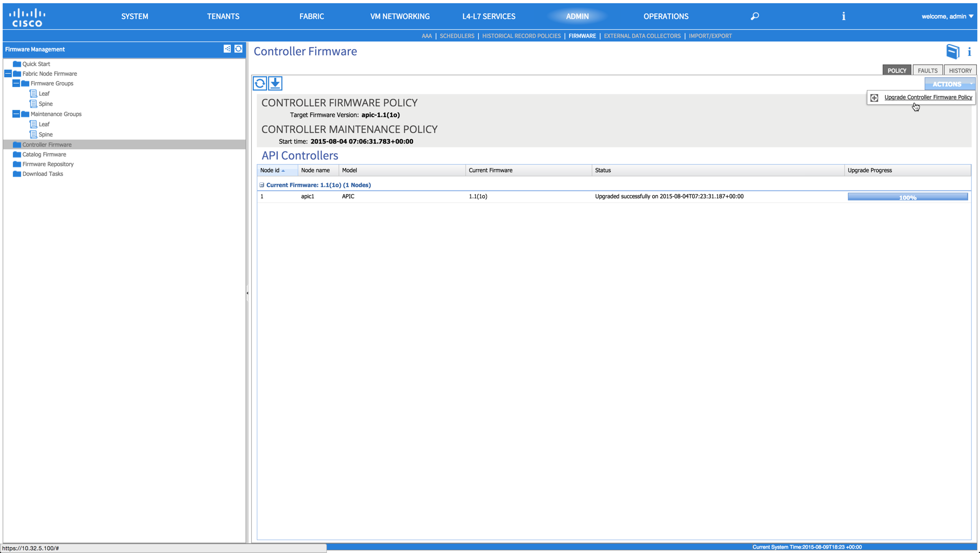Image resolution: width=980 pixels, height=553 pixels.
Task: Click the Quick Start folder icon
Action: coord(17,64)
